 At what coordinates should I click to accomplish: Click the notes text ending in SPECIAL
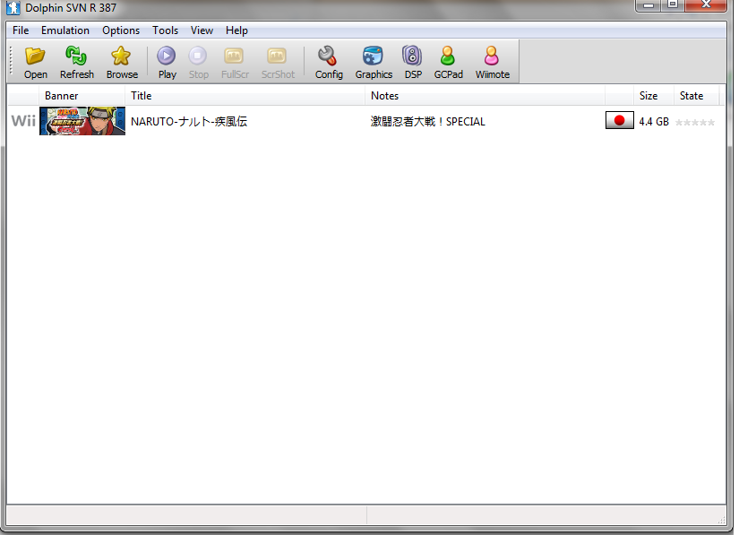[427, 122]
